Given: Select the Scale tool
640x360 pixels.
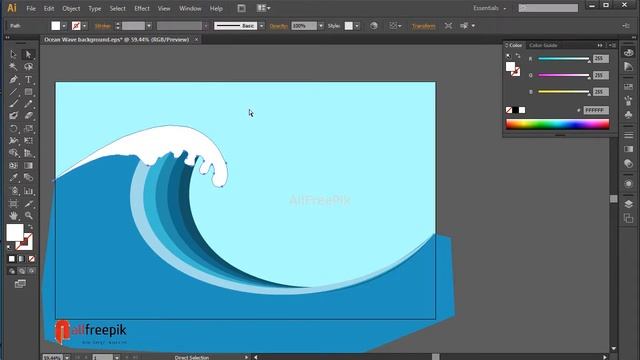Looking at the screenshot, I should [28, 129].
